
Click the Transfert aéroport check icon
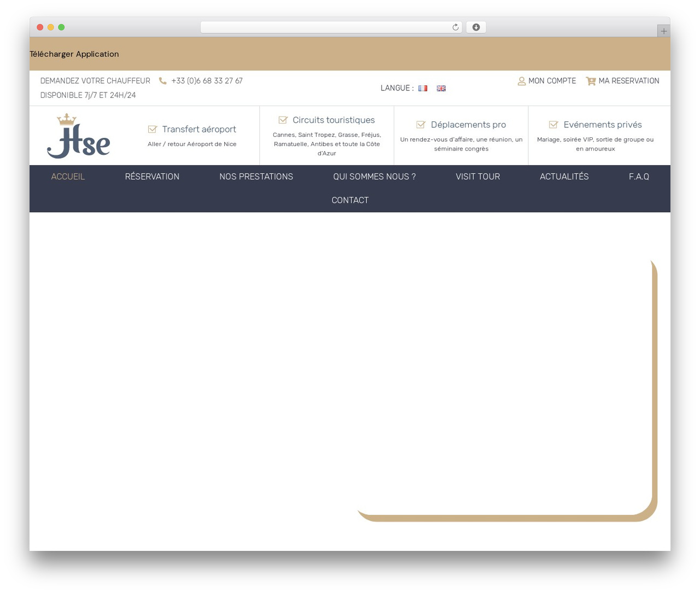153,129
